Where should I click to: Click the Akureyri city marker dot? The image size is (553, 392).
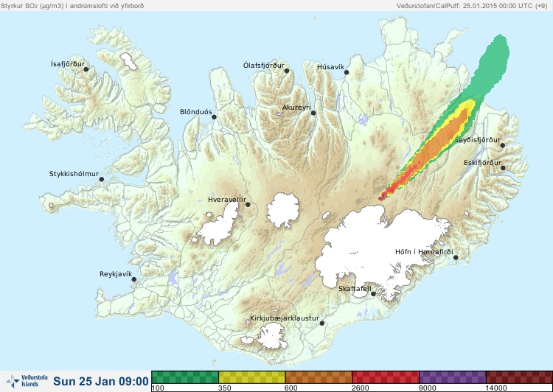point(313,113)
